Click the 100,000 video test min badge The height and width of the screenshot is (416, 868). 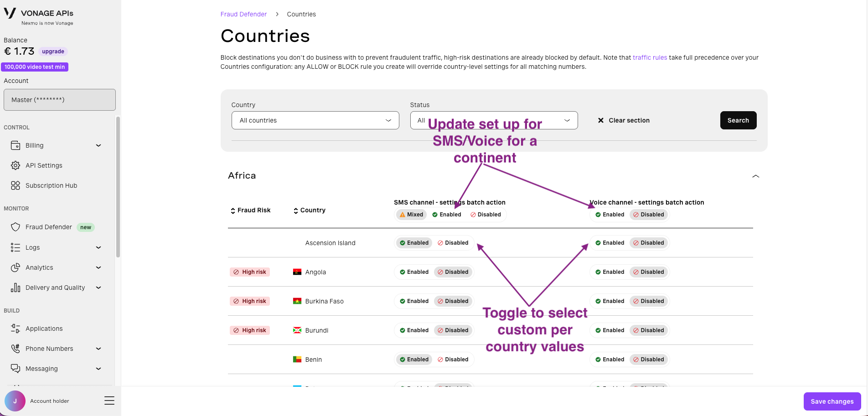pyautogui.click(x=35, y=67)
